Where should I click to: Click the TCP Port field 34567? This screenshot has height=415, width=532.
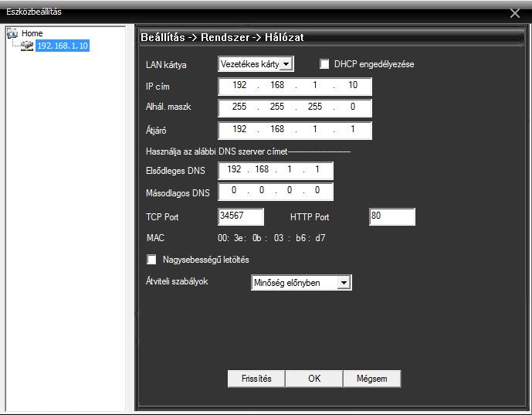[241, 216]
